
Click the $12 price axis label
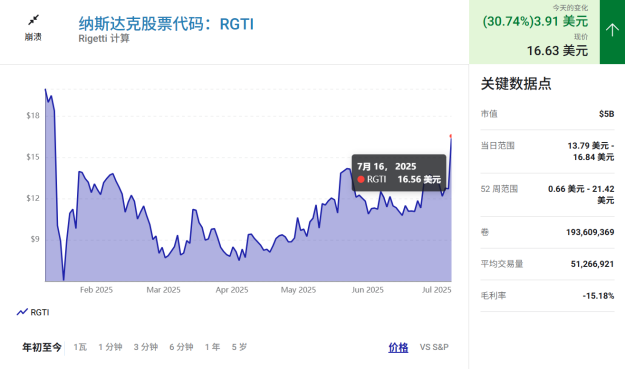pyautogui.click(x=33, y=198)
